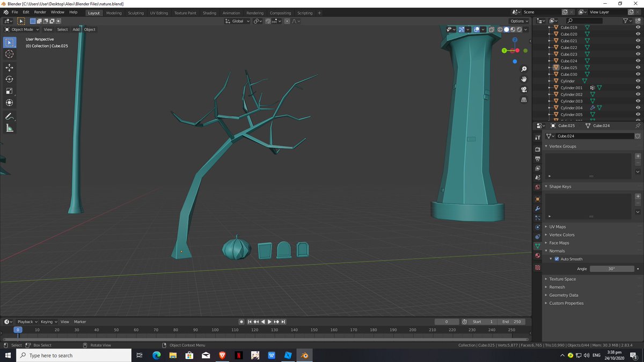Hide Cube.019 using its eye icon
The height and width of the screenshot is (362, 644).
click(638, 27)
